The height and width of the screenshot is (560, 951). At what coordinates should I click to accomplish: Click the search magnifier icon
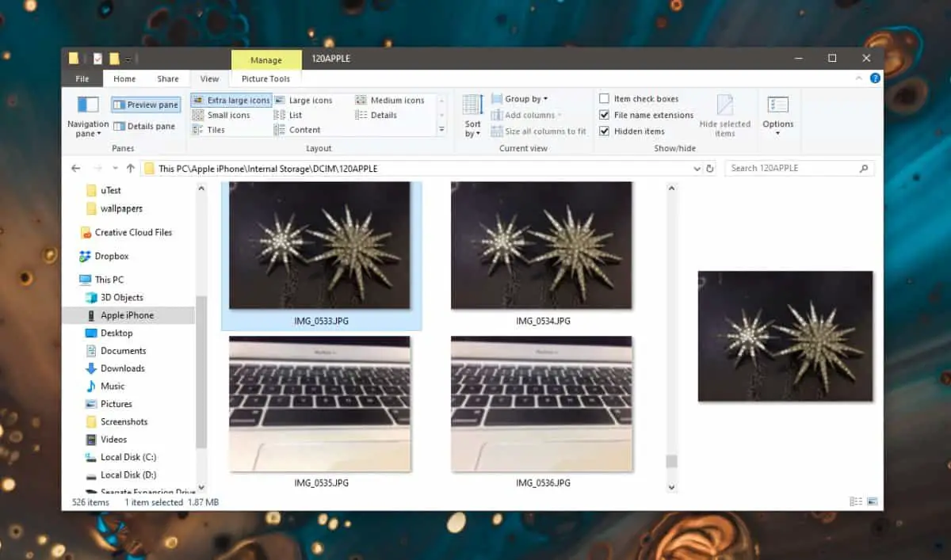pyautogui.click(x=864, y=169)
